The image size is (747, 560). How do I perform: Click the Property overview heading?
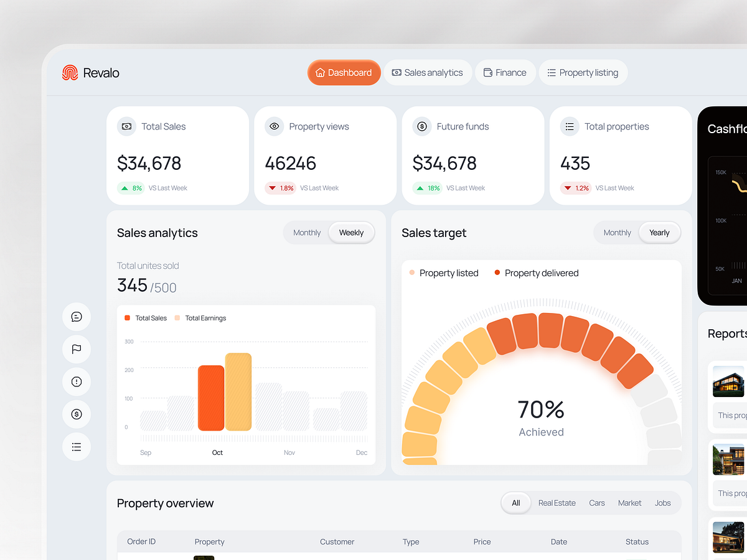coord(165,503)
